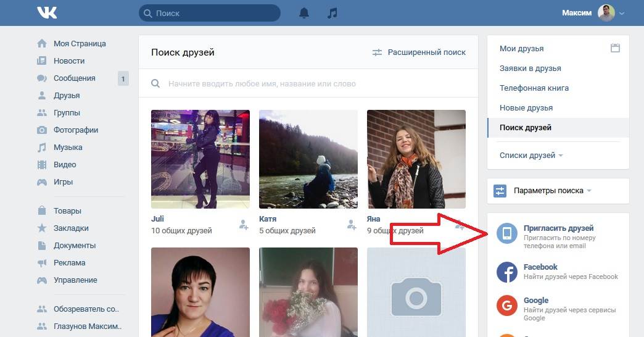Add Катя as a friend

[352, 225]
